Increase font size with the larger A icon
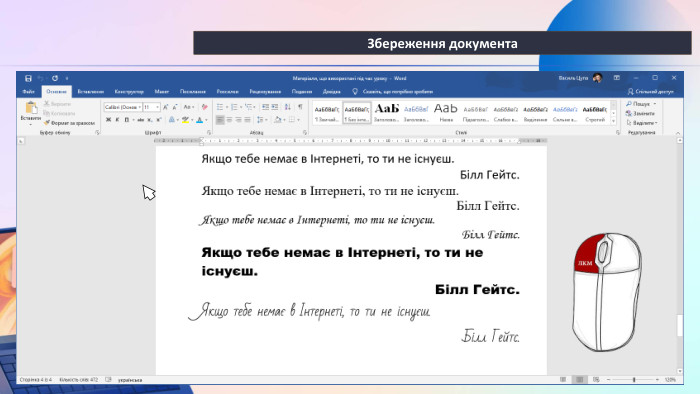The image size is (700, 394). pyautogui.click(x=165, y=107)
